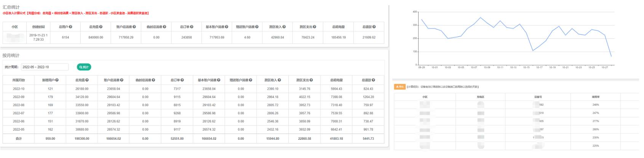The width and height of the screenshot is (644, 158).
Task: Click cross-region expense value 78423.24
Action: (308, 37)
